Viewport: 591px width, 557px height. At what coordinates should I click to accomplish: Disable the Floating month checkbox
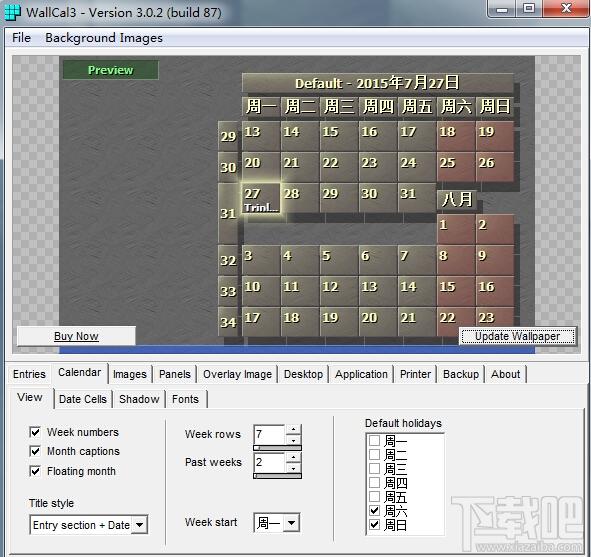[35, 471]
